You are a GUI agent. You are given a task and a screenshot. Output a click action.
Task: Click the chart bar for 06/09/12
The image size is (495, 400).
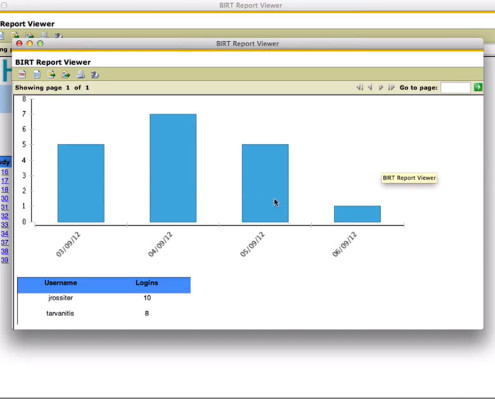(x=357, y=214)
